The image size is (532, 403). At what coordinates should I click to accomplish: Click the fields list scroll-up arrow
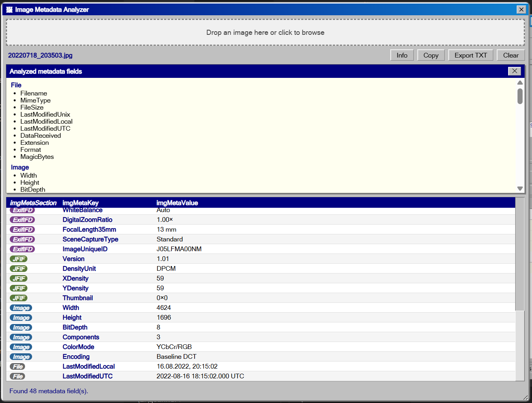[x=520, y=83]
